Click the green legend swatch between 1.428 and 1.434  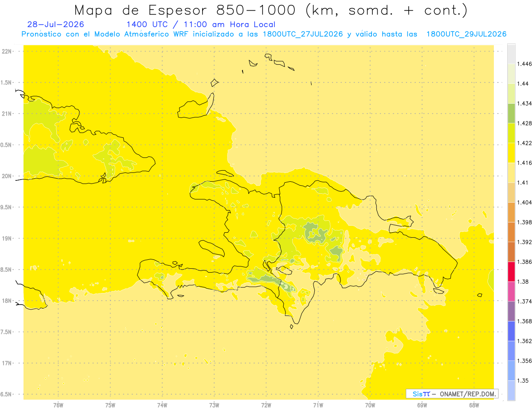coord(511,113)
